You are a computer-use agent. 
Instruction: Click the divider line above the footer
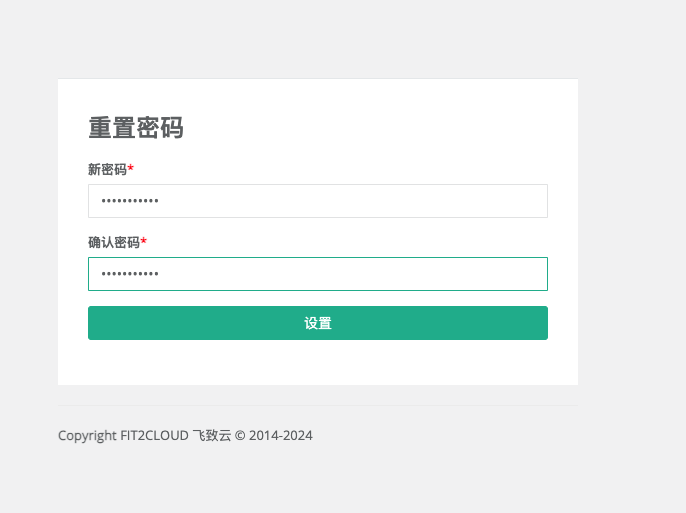pyautogui.click(x=317, y=406)
